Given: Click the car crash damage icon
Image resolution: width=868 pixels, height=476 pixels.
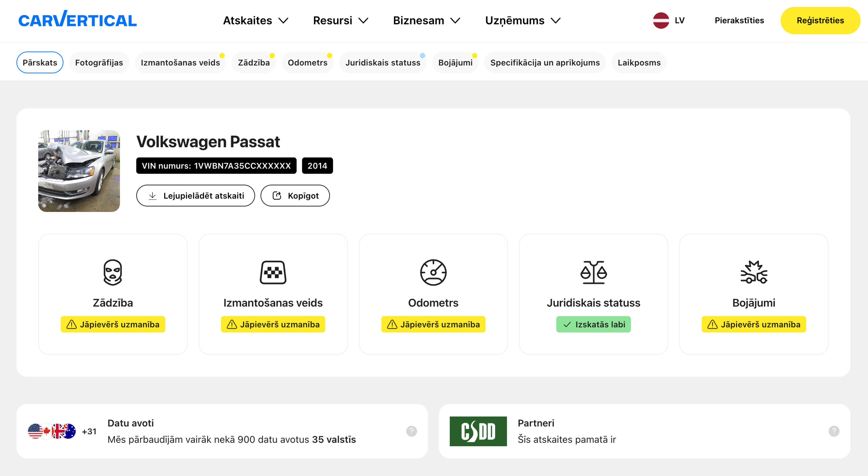Looking at the screenshot, I should [754, 272].
